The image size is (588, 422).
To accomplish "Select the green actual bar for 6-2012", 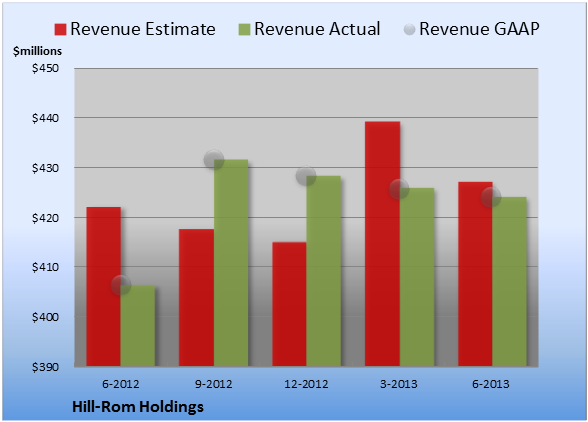I will tap(138, 326).
